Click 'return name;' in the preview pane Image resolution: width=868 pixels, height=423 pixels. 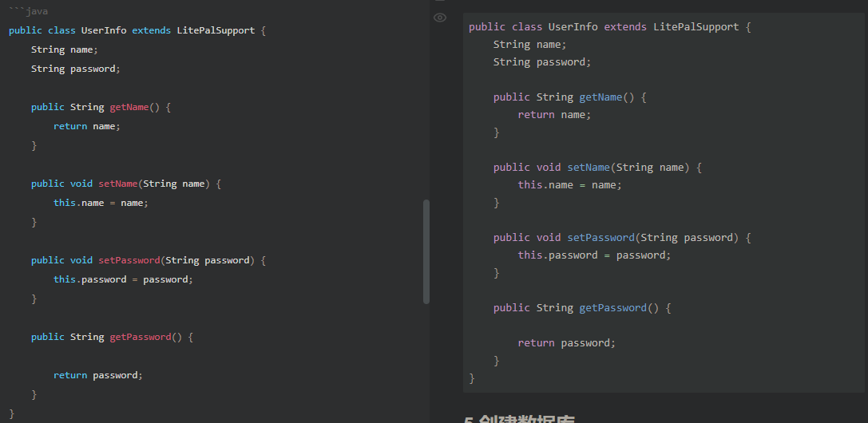point(554,115)
